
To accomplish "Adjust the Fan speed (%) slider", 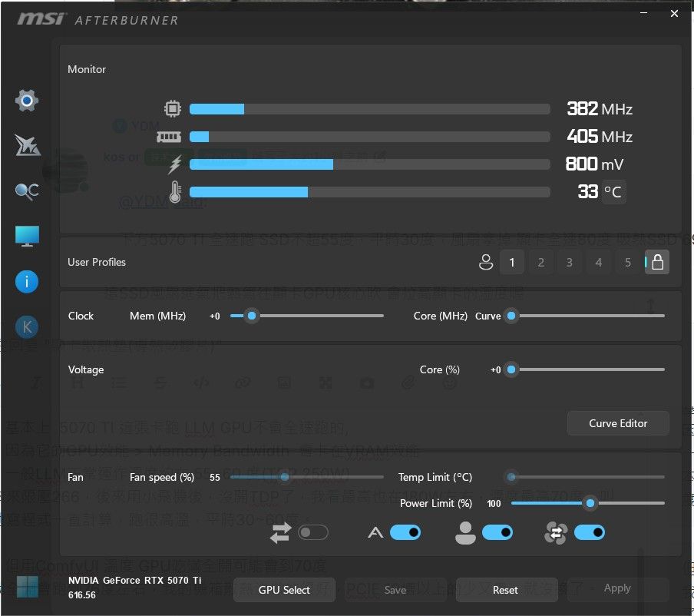I will [x=307, y=477].
